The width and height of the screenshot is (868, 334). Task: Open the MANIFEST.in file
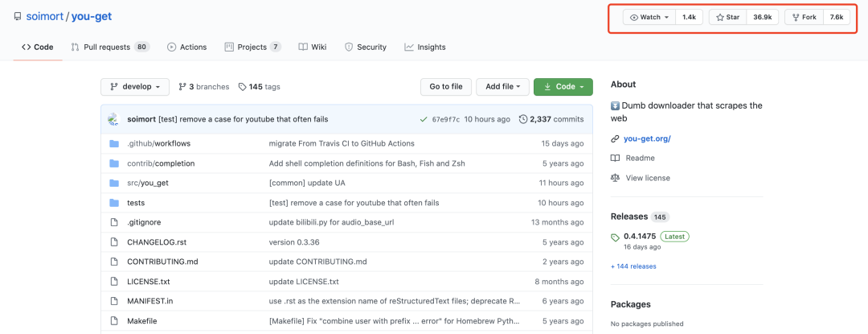tap(150, 301)
